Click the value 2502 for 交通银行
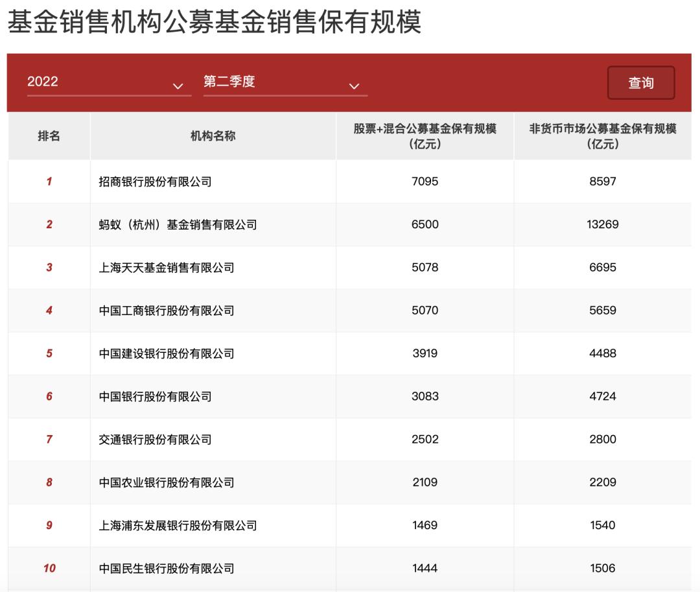Viewport: 700px width, 592px height. pos(425,439)
